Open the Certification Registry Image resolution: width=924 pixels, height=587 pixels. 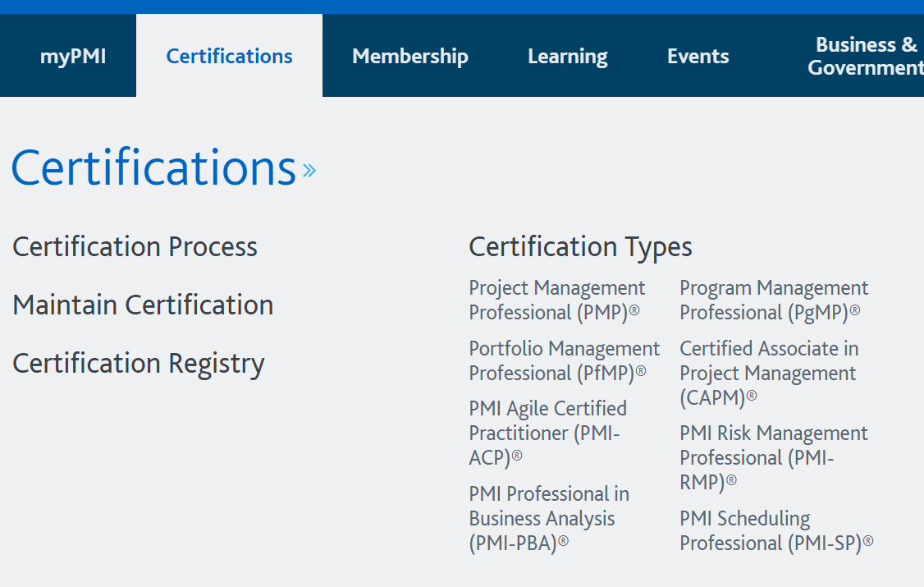pyautogui.click(x=138, y=362)
